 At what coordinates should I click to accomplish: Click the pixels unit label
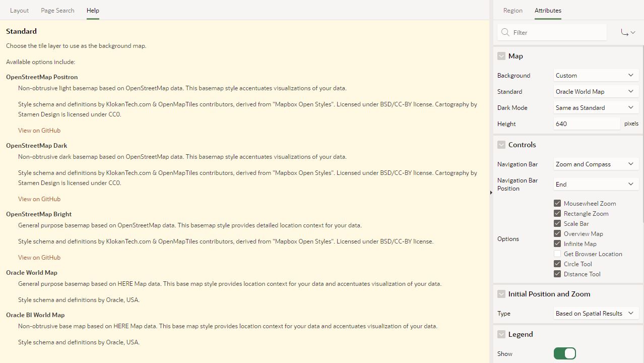click(631, 124)
